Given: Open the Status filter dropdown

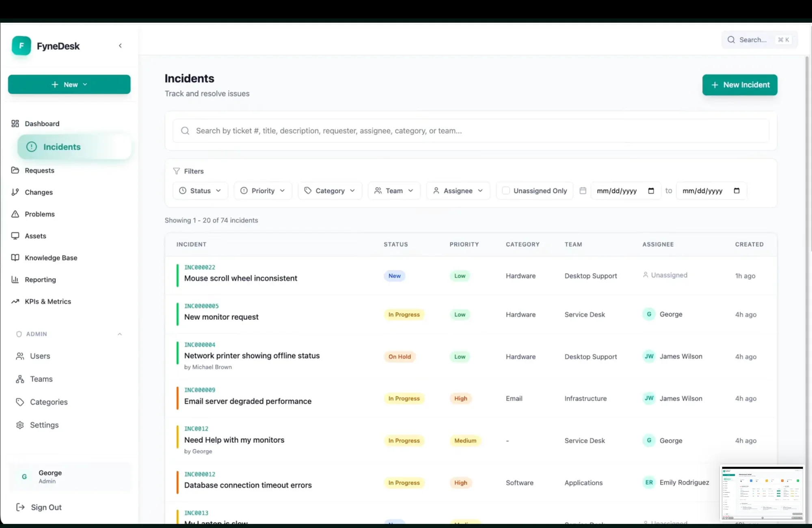Looking at the screenshot, I should pos(201,191).
